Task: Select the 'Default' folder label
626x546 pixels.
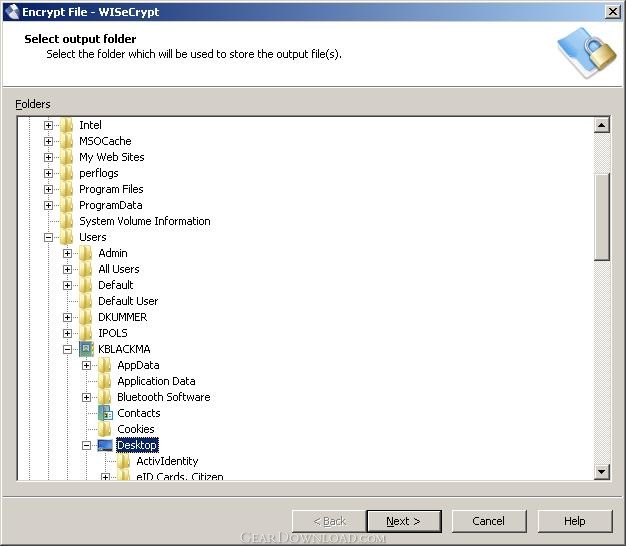Action: point(116,285)
